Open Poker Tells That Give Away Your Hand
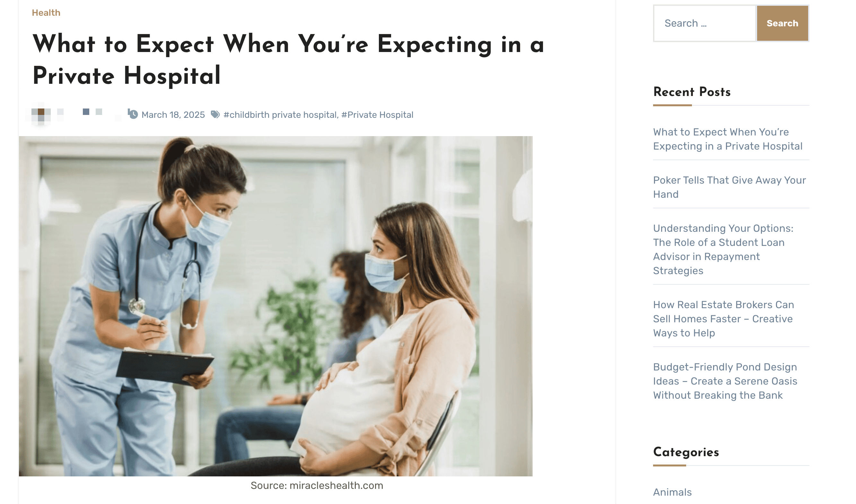 [729, 187]
